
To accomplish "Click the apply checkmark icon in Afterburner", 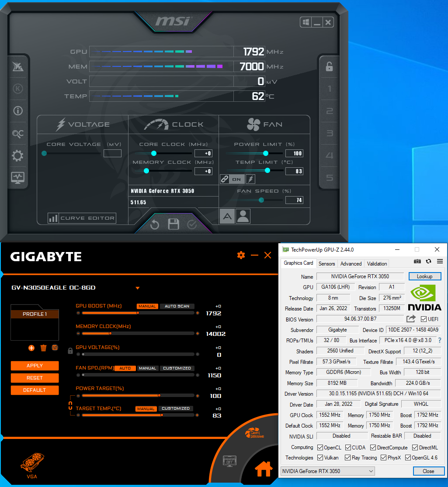I will point(192,224).
